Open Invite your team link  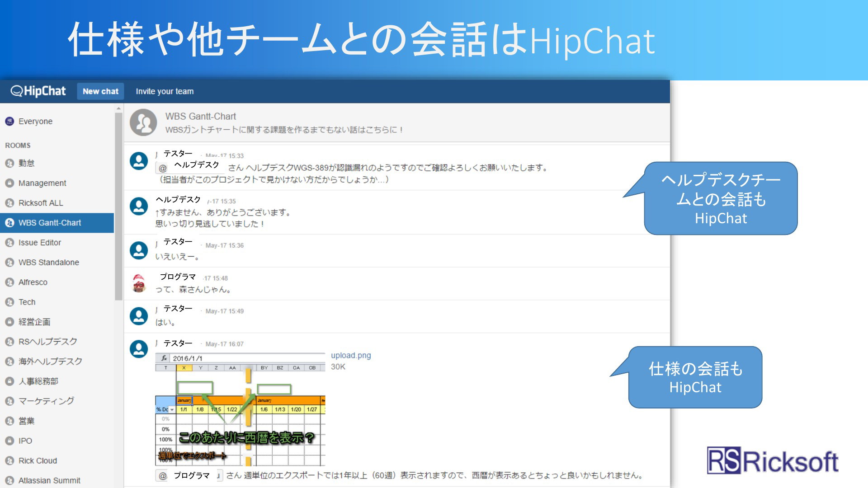(165, 91)
